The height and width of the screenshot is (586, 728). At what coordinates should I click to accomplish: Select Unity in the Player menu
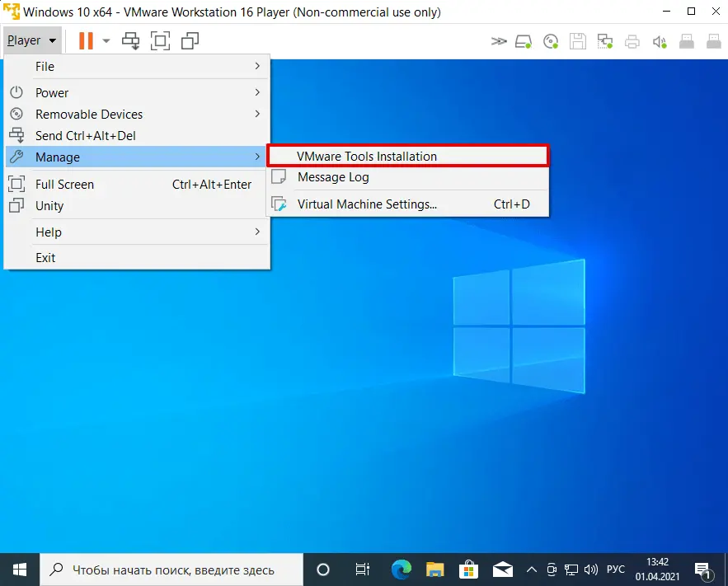point(138,205)
